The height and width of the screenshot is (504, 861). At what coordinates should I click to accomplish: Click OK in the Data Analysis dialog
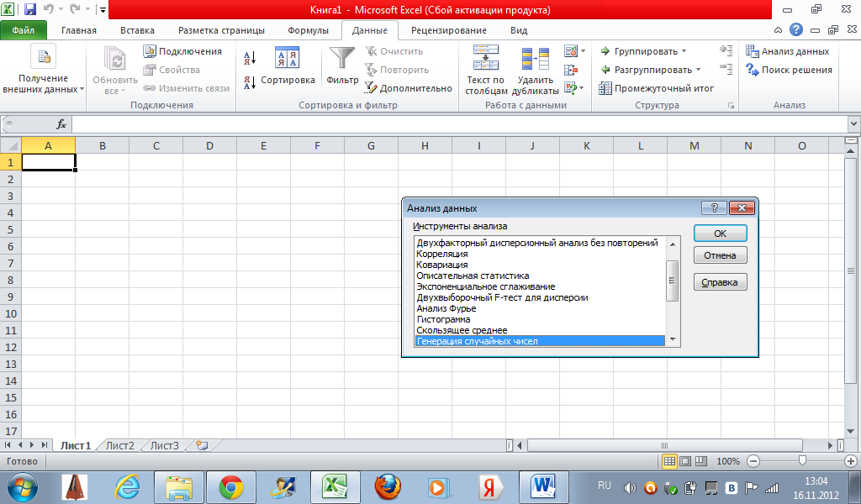pos(720,233)
